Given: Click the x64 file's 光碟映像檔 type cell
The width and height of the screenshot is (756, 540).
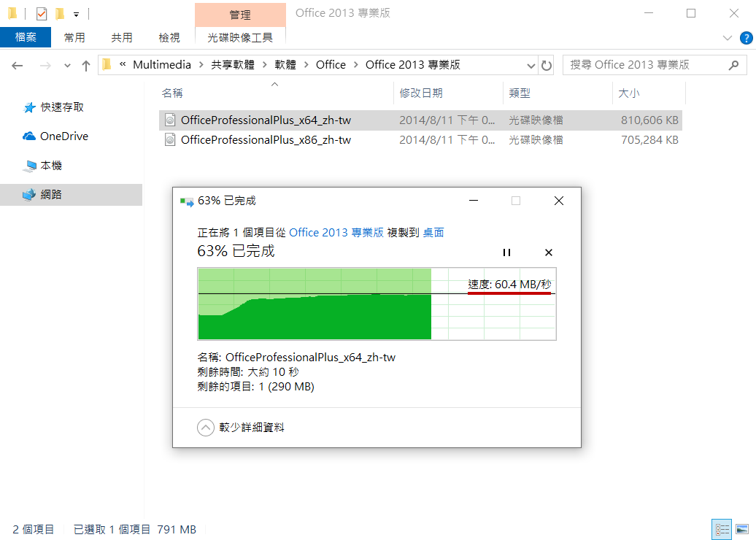Looking at the screenshot, I should [x=536, y=120].
